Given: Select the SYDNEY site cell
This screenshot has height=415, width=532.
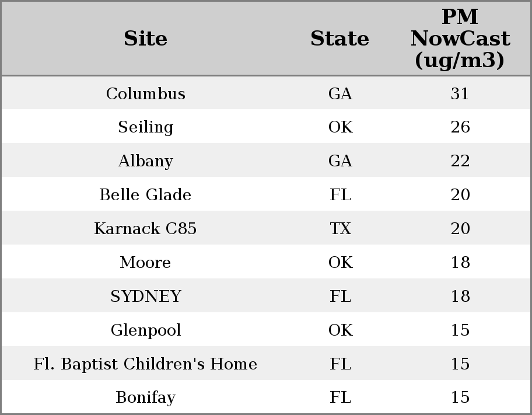Looking at the screenshot, I should click(145, 296).
